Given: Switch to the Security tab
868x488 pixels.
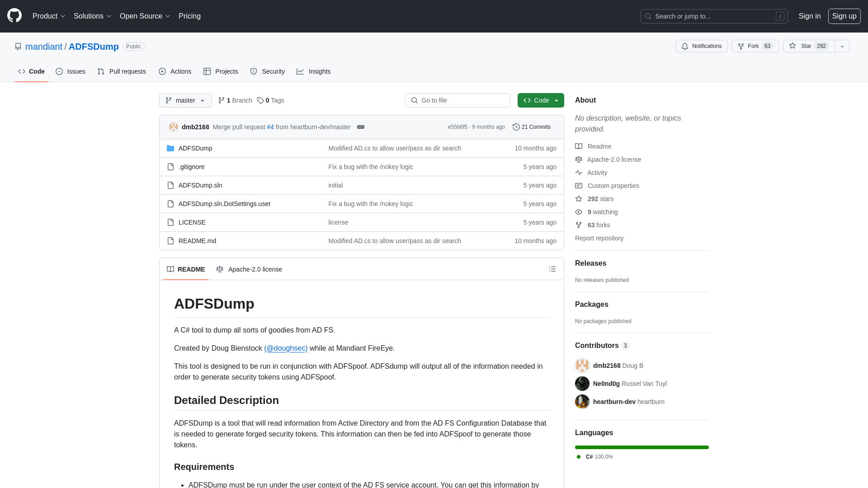Looking at the screenshot, I should click(268, 71).
